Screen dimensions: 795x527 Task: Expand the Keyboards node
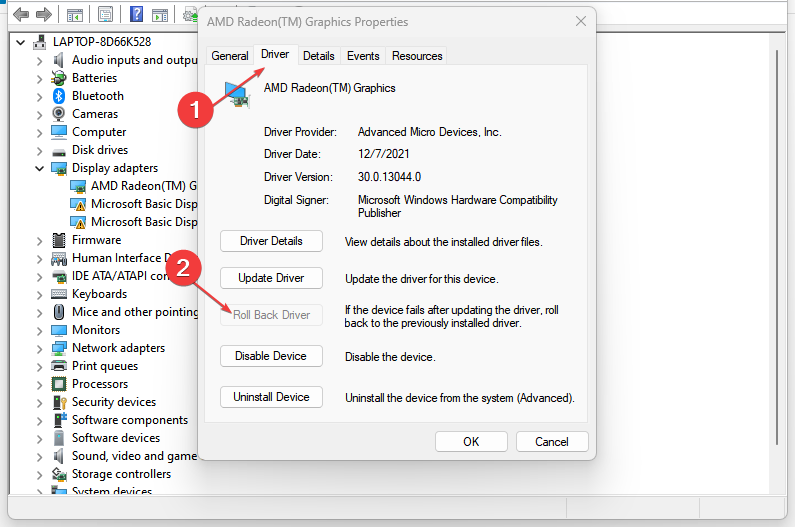[x=40, y=295]
